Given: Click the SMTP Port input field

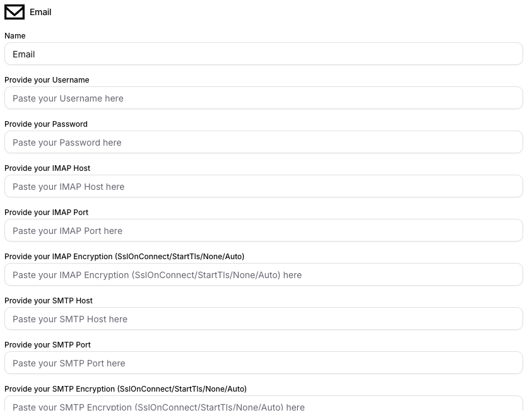Looking at the screenshot, I should pyautogui.click(x=263, y=363).
